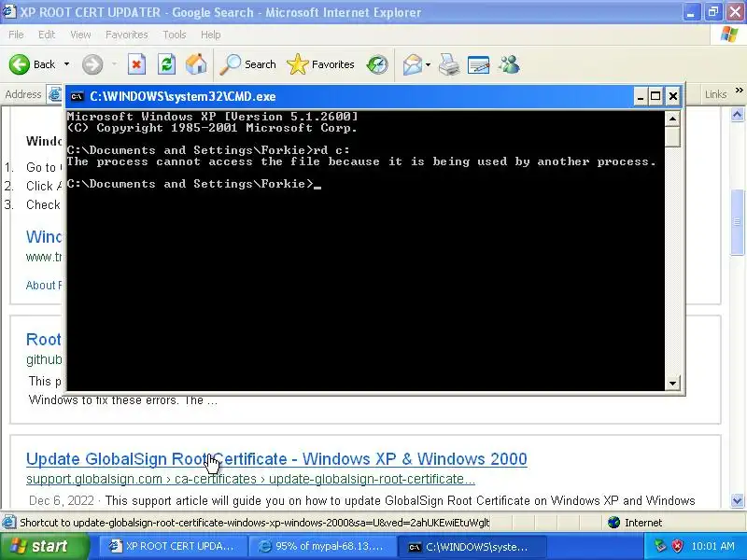Click the 'rd c:' command line text
This screenshot has height=560, width=747.
331,150
